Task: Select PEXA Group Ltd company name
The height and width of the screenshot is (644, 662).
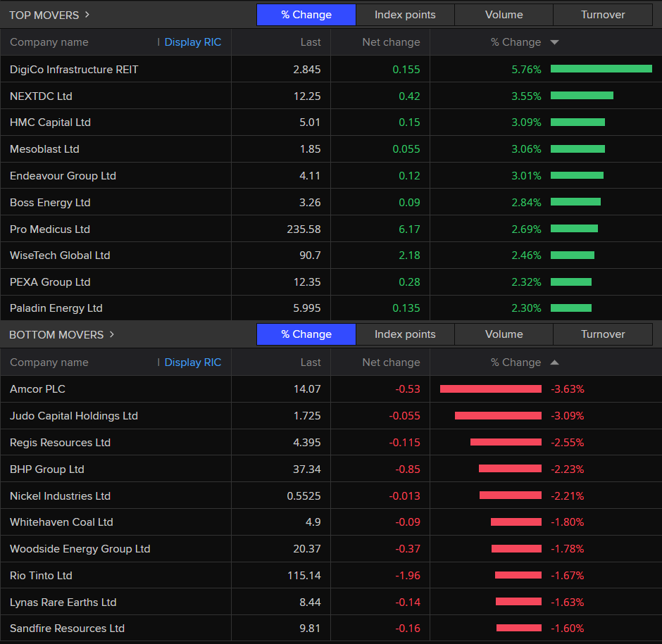Action: point(50,282)
